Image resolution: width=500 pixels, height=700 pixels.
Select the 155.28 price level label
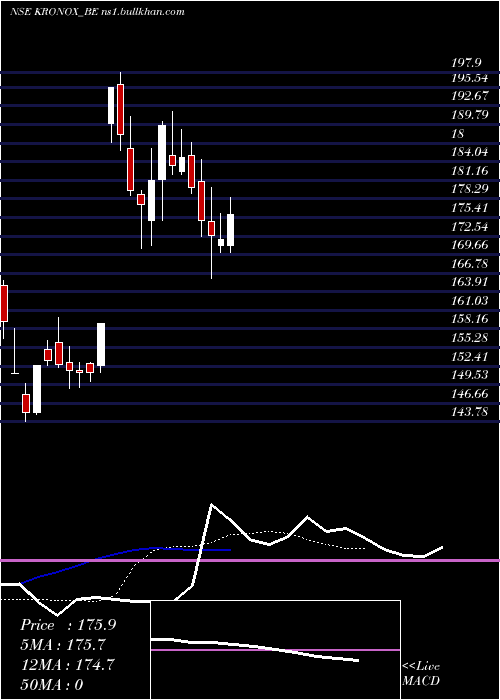[x=469, y=338]
